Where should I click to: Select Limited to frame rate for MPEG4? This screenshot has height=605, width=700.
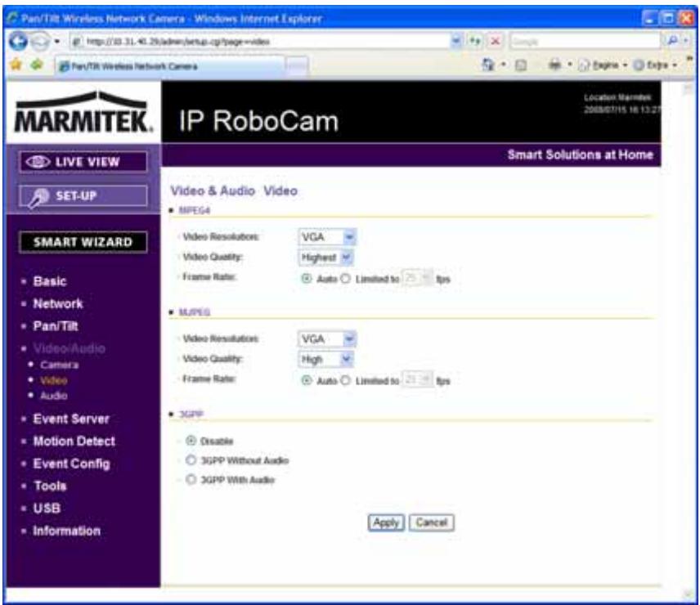(346, 279)
